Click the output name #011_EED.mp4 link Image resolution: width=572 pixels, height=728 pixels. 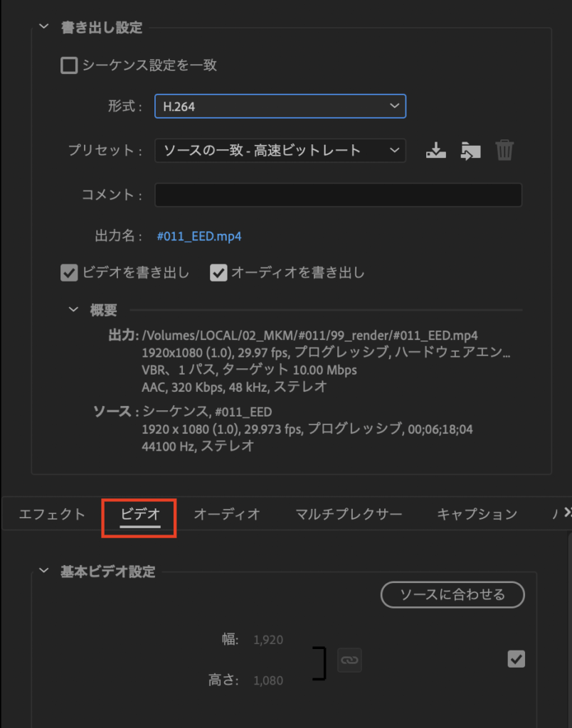tap(199, 236)
